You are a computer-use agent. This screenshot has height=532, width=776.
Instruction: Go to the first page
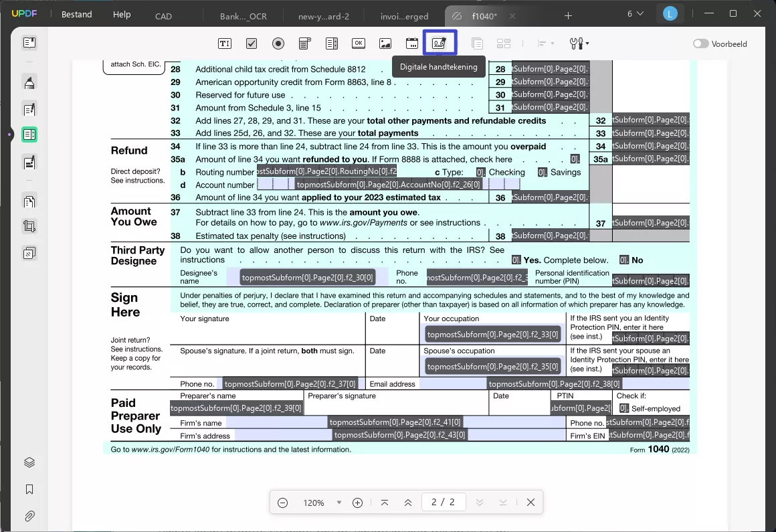click(385, 503)
